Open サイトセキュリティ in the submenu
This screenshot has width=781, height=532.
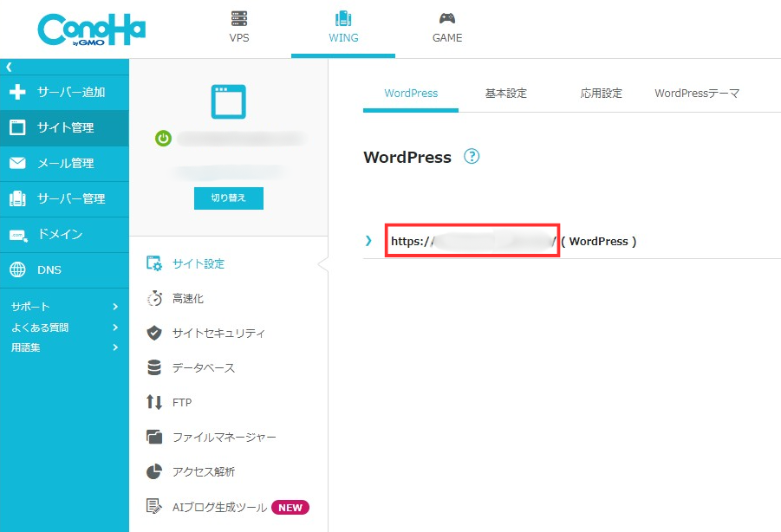point(218,333)
